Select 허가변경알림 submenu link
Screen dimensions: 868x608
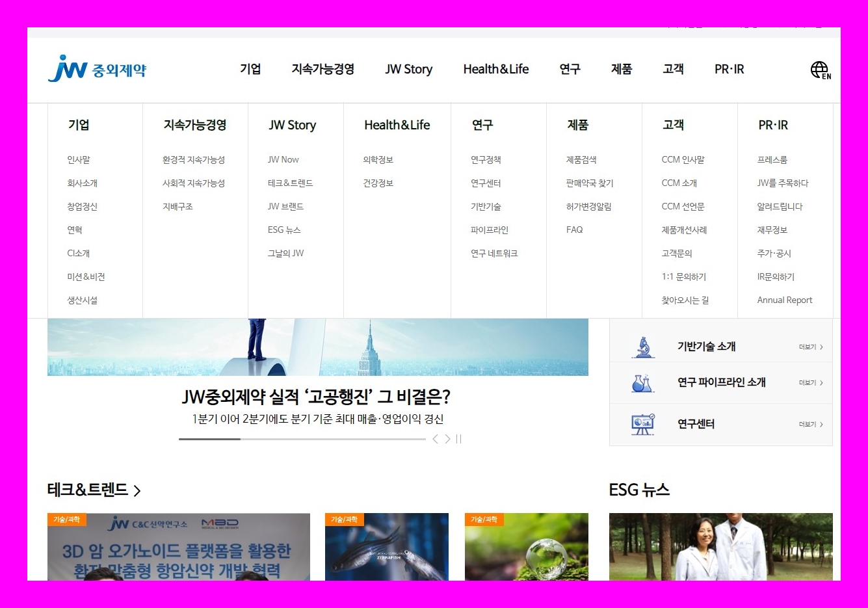pyautogui.click(x=589, y=207)
